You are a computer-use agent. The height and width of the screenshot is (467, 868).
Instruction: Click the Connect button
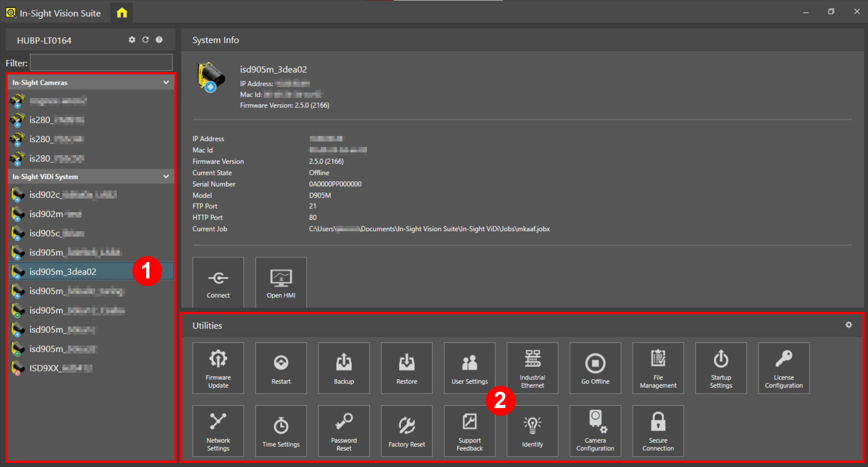pyautogui.click(x=218, y=282)
